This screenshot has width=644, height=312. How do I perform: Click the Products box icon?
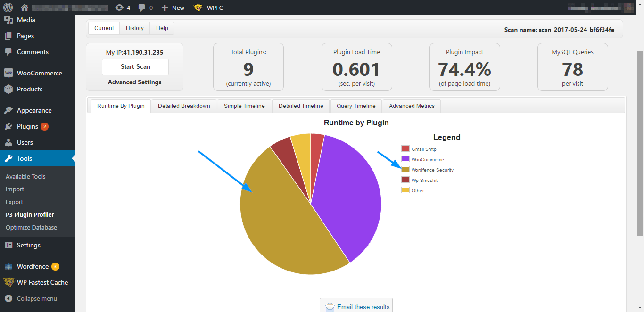point(8,89)
